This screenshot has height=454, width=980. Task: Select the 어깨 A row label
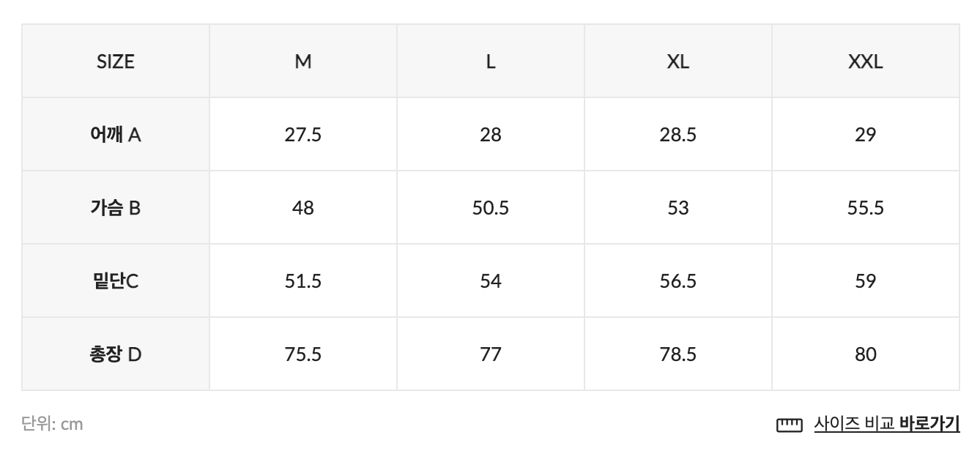coord(116,135)
